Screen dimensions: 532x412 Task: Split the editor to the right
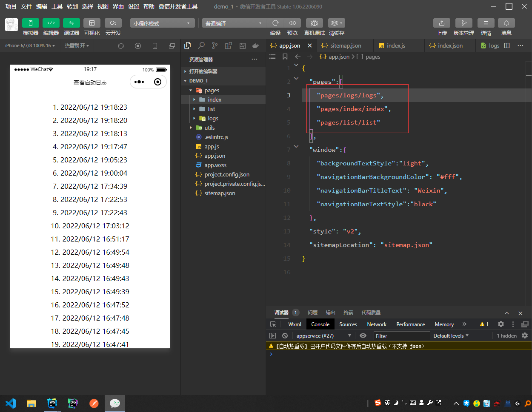pos(507,45)
